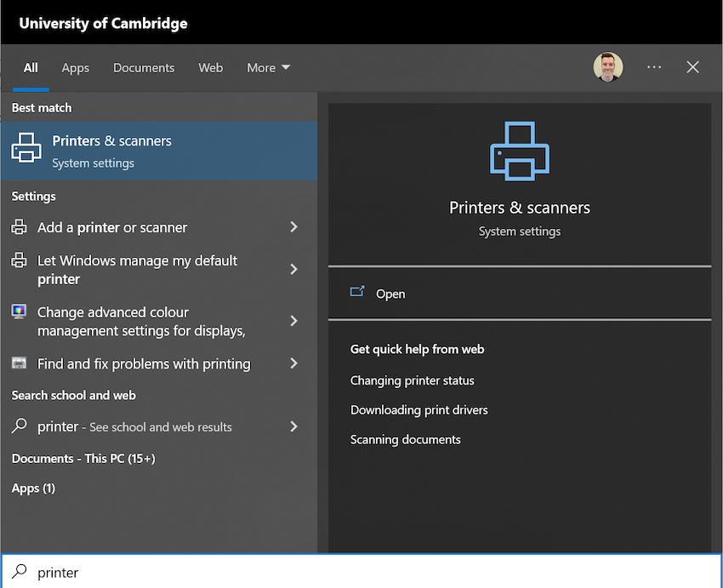The width and height of the screenshot is (723, 588).
Task: Expand Add a printer or scanner chevron
Action: 293,226
